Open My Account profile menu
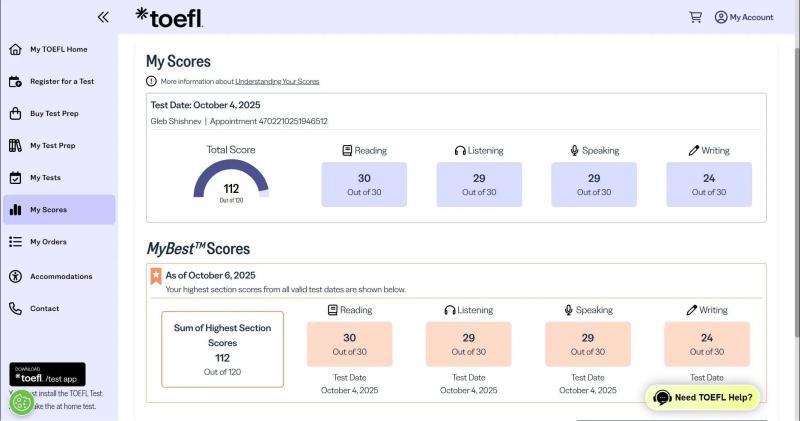Screen dimensions: 800x421 point(744,17)
